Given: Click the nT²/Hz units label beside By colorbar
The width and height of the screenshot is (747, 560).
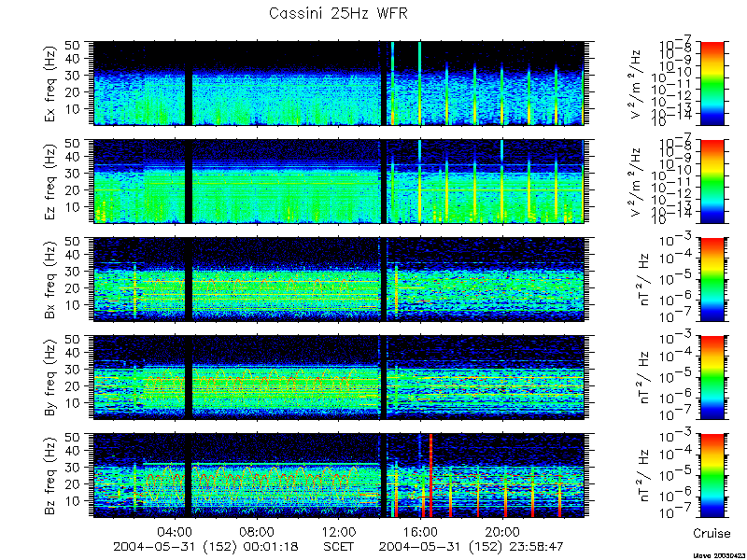Looking at the screenshot, I should click(645, 378).
